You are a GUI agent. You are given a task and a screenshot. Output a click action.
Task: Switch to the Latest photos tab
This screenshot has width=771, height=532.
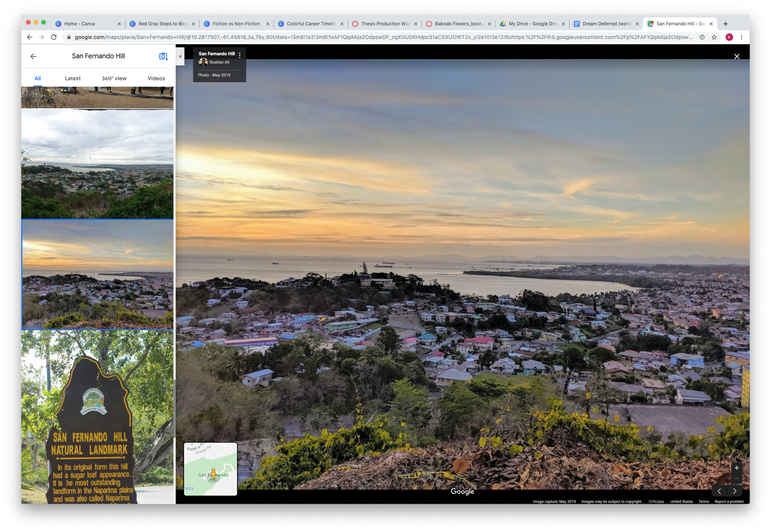(72, 78)
